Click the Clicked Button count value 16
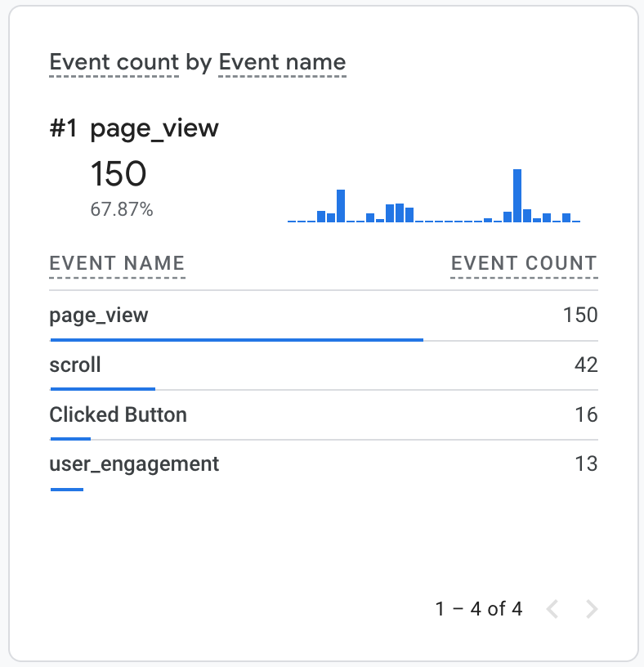 coord(586,414)
